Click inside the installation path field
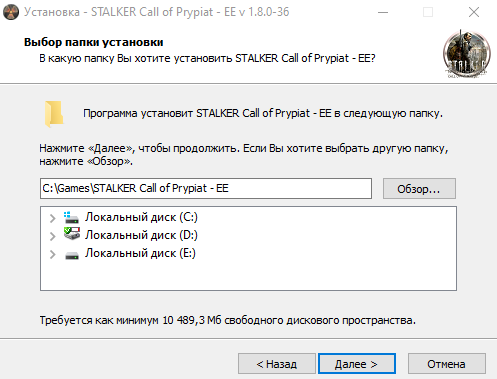Screen dimensions: 497x379 (x=206, y=188)
